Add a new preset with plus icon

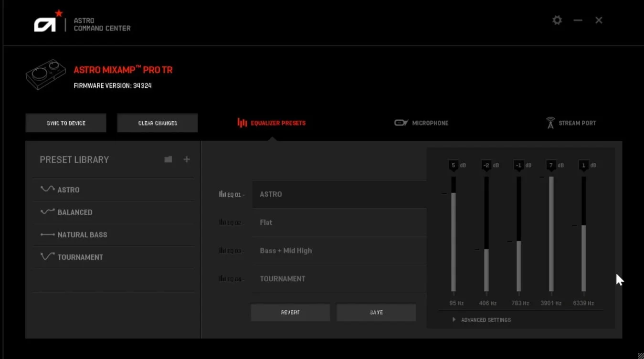click(187, 159)
